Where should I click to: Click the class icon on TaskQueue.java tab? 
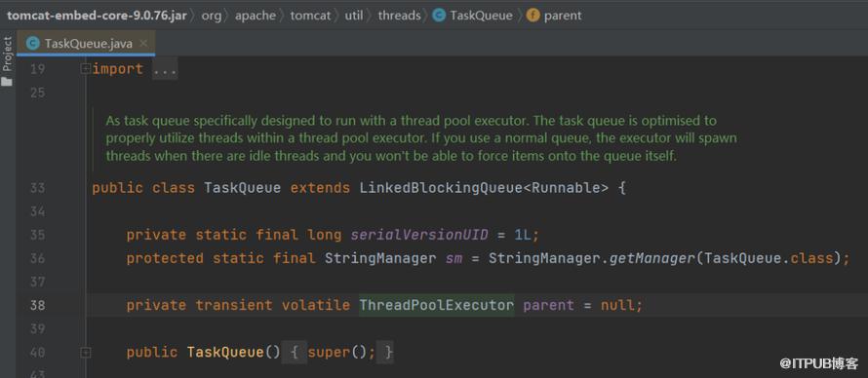[x=32, y=44]
